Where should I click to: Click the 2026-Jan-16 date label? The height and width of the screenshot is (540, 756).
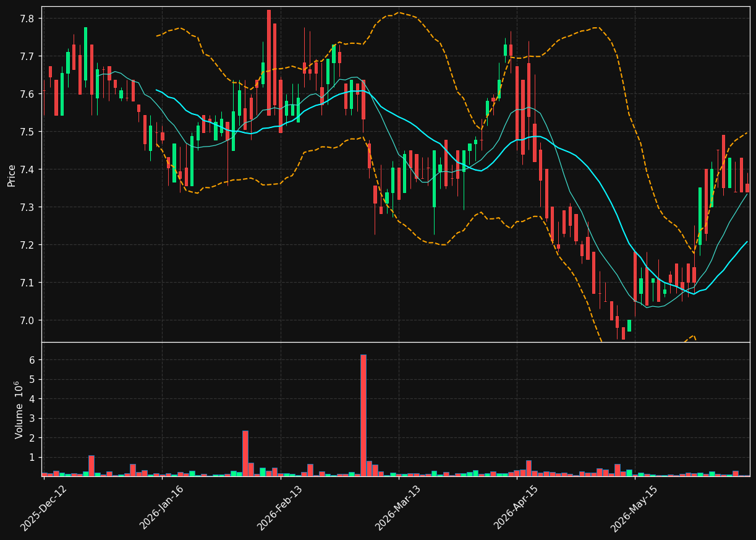tap(161, 508)
